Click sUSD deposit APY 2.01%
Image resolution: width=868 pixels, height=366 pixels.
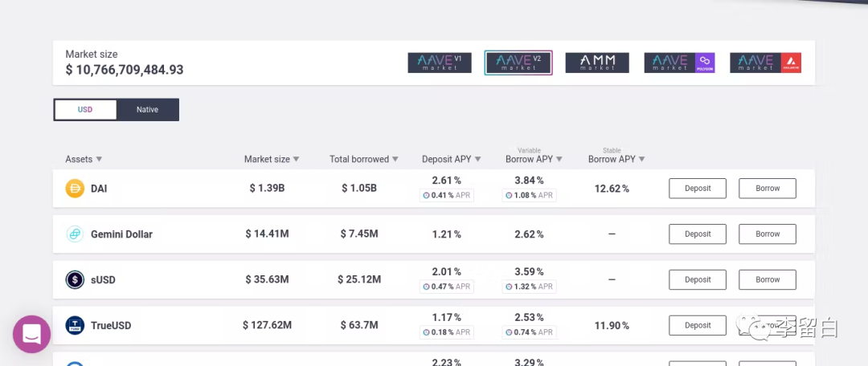pos(447,271)
